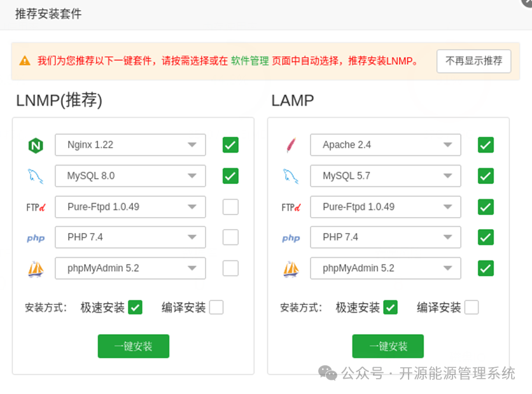Uncheck the Nginx 1.22 checkbox
The height and width of the screenshot is (394, 532).
230,145
